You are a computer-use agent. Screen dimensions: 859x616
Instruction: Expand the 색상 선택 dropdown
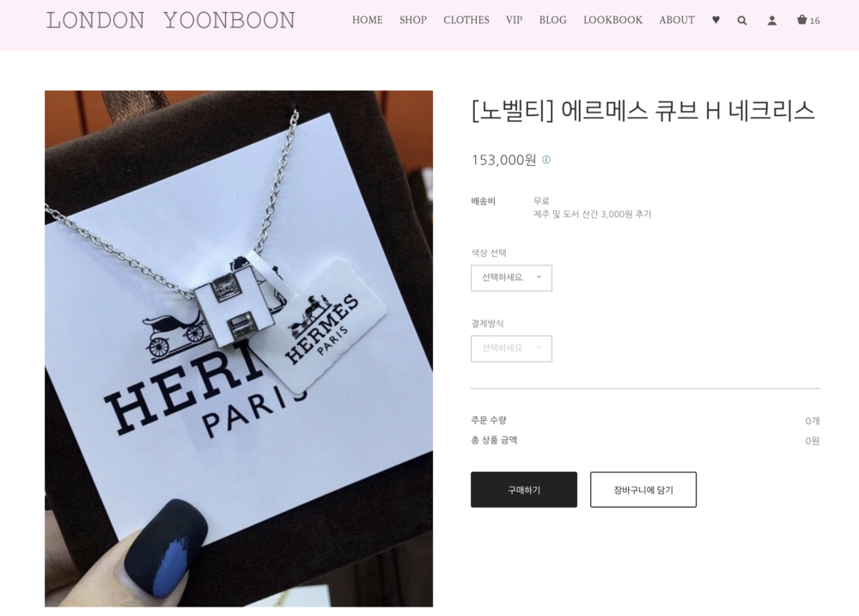point(511,278)
